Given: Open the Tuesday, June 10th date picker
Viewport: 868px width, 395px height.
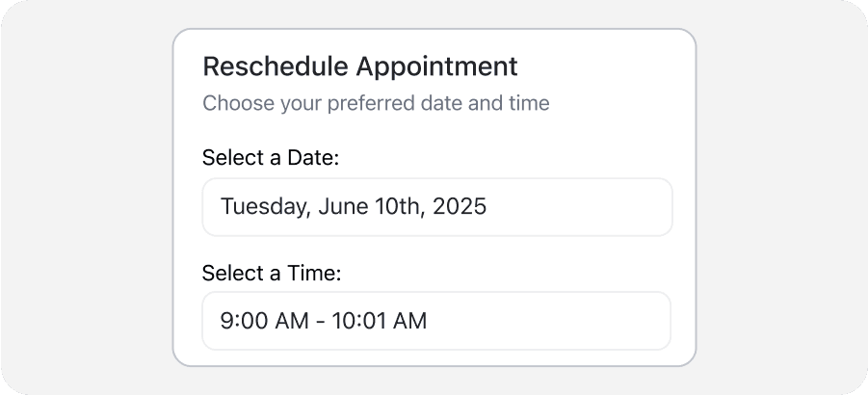Looking at the screenshot, I should coord(436,207).
